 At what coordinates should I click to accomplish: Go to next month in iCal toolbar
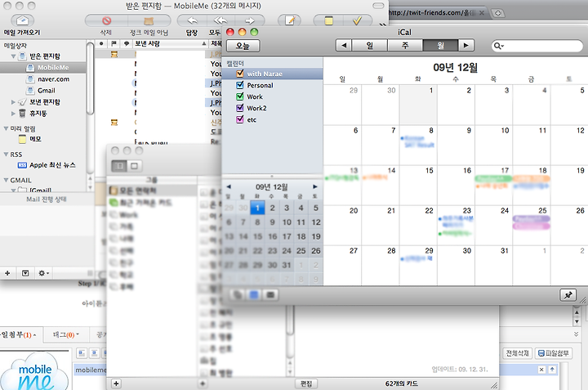[466, 46]
